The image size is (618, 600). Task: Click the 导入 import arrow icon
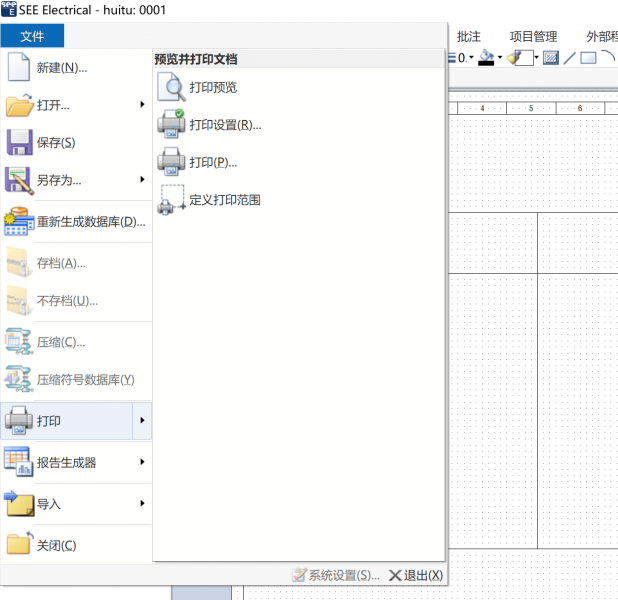pos(19,503)
